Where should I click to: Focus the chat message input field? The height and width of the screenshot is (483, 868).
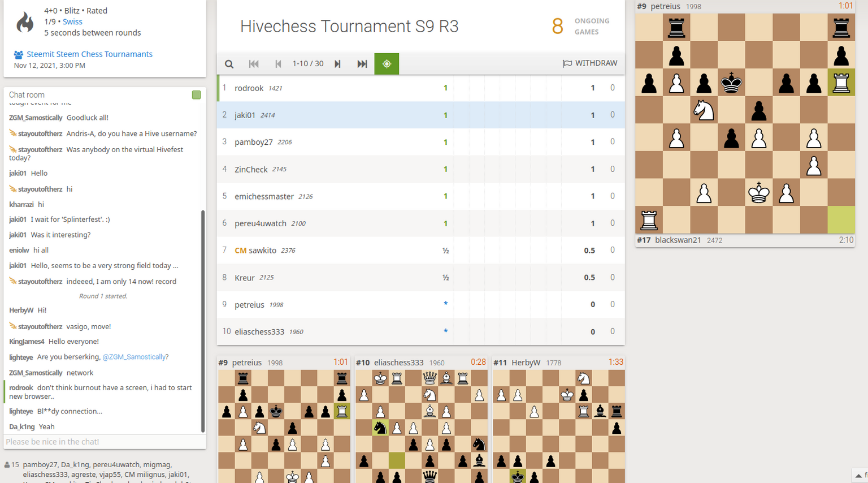(x=105, y=442)
